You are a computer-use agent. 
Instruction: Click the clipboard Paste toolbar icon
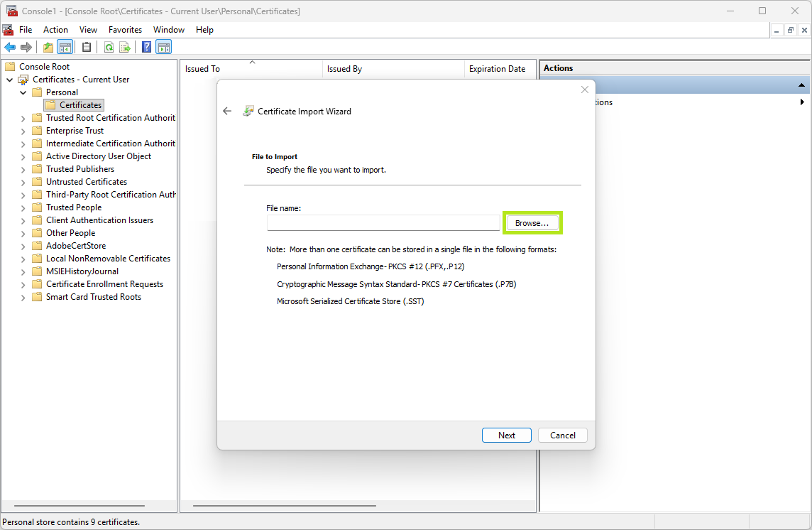87,48
